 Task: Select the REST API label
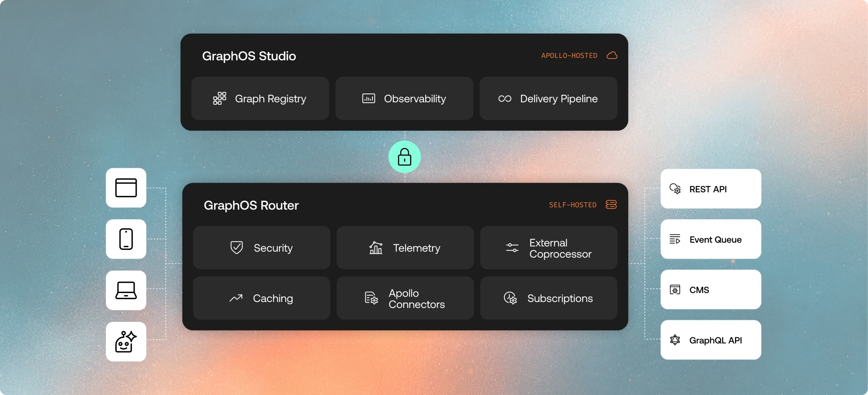pyautogui.click(x=708, y=189)
